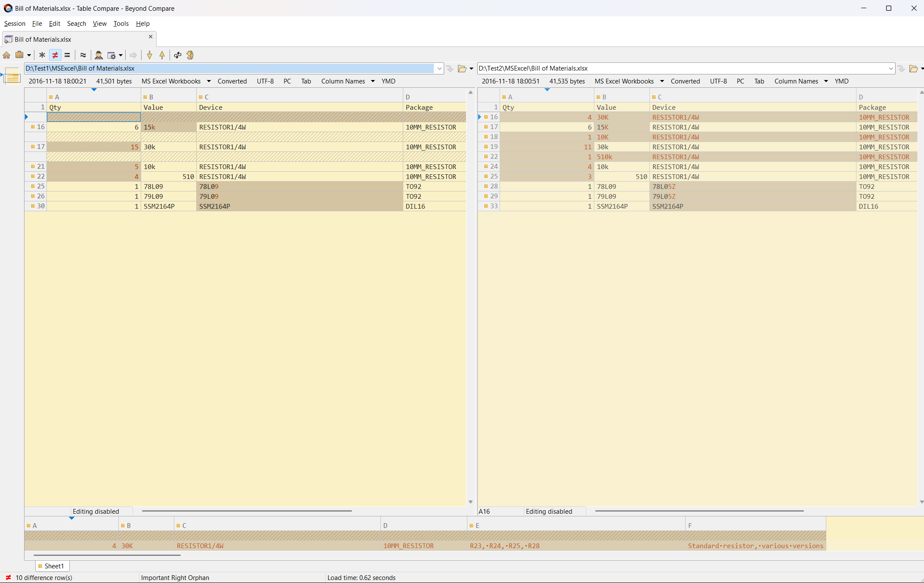The width and height of the screenshot is (924, 583).
Task: Show all rows with asterisk button
Action: click(x=42, y=55)
